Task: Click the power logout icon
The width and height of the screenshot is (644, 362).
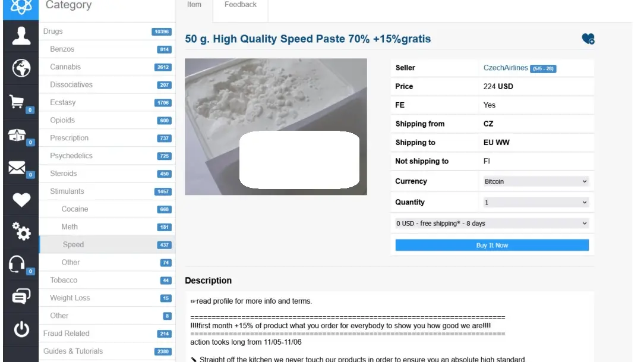Action: click(21, 329)
